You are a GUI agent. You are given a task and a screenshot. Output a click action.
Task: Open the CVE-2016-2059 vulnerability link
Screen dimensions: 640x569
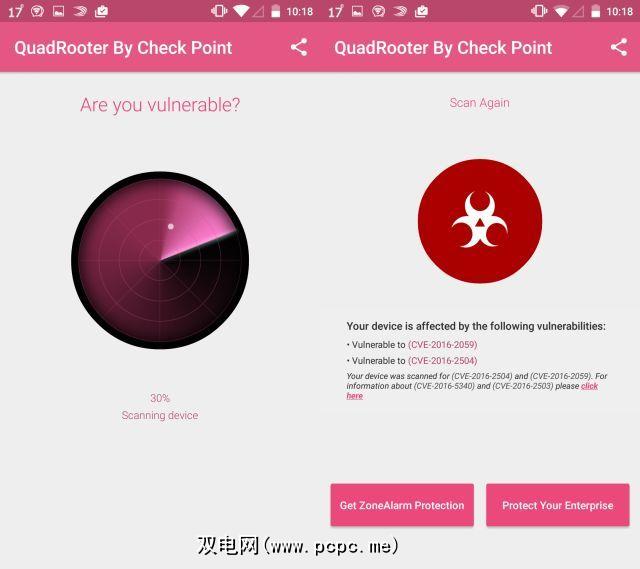pyautogui.click(x=442, y=345)
